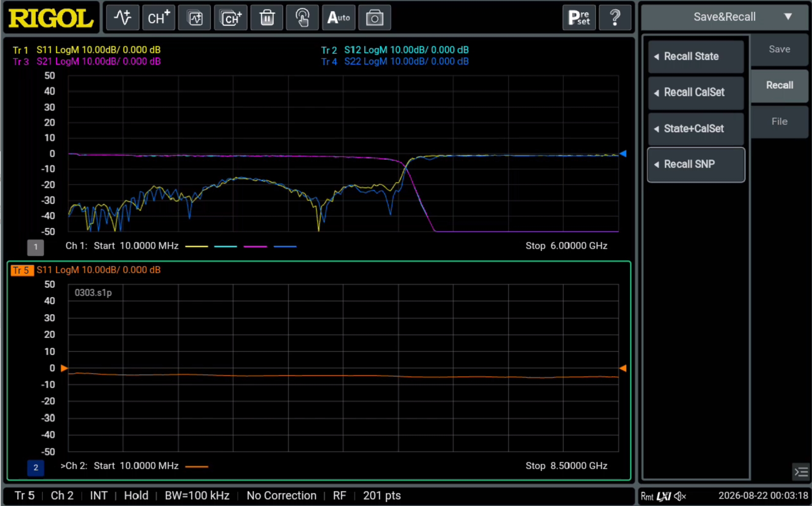812x506 pixels.
Task: Click the RIGOL logo
Action: coord(51,18)
